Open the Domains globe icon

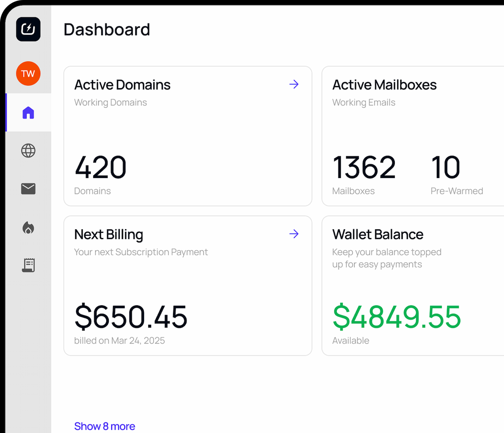click(x=28, y=151)
